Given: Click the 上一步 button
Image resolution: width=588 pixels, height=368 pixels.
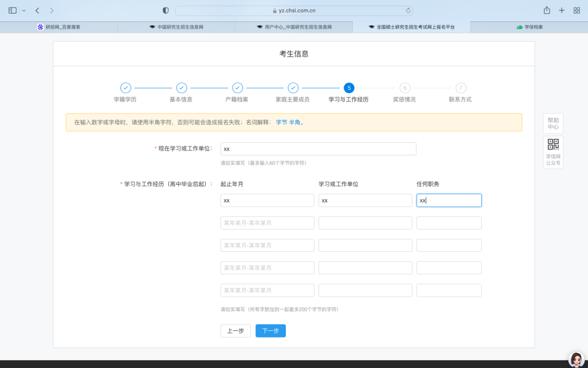Looking at the screenshot, I should [235, 331].
